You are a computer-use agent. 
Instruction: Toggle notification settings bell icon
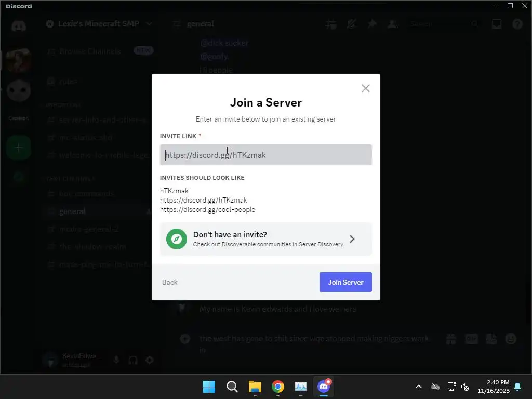[352, 24]
